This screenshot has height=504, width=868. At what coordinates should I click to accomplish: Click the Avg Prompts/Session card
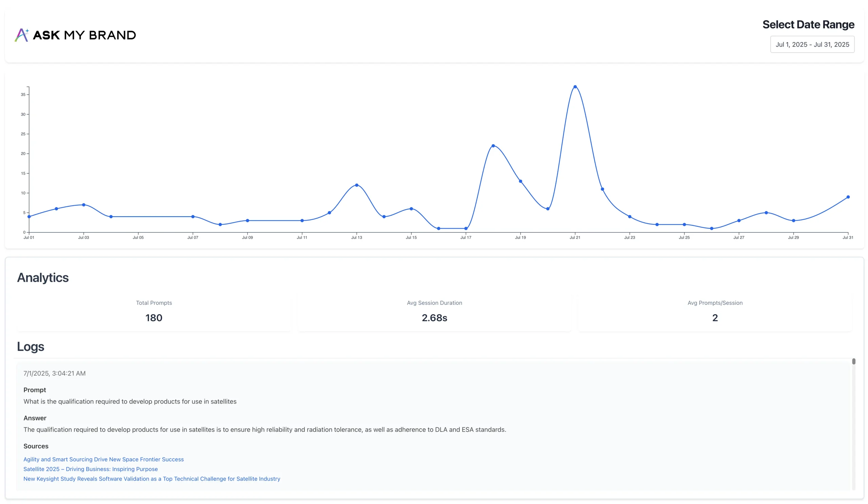click(715, 312)
